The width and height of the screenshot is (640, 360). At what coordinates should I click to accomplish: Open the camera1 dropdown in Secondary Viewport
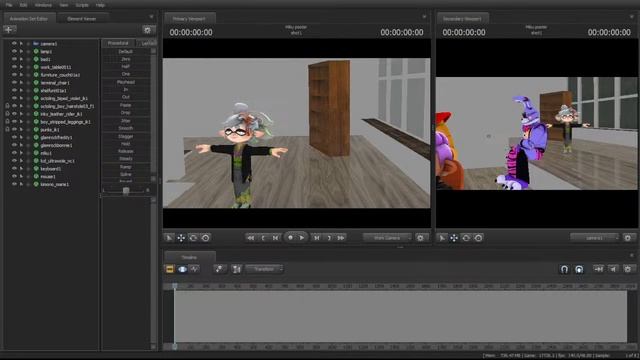[595, 238]
